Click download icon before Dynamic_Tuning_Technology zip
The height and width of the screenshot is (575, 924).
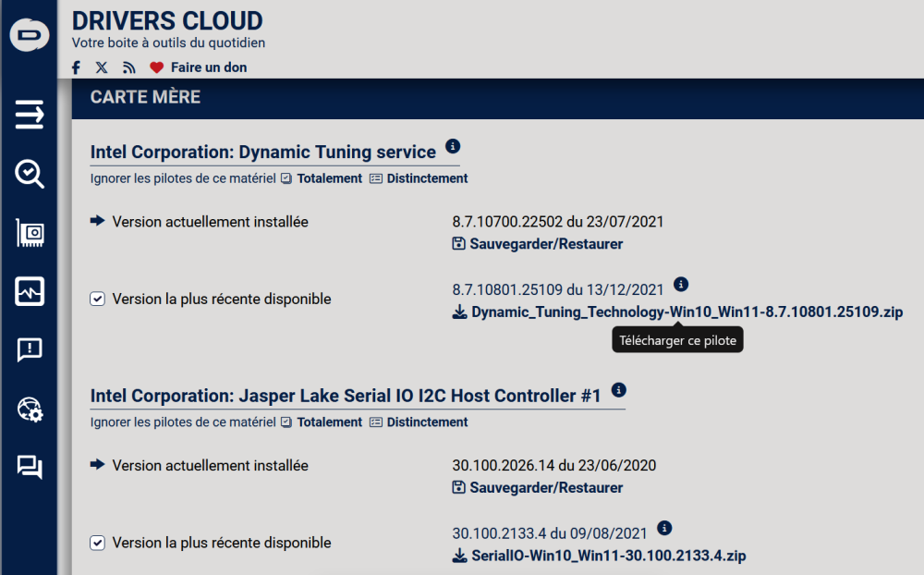pos(459,312)
